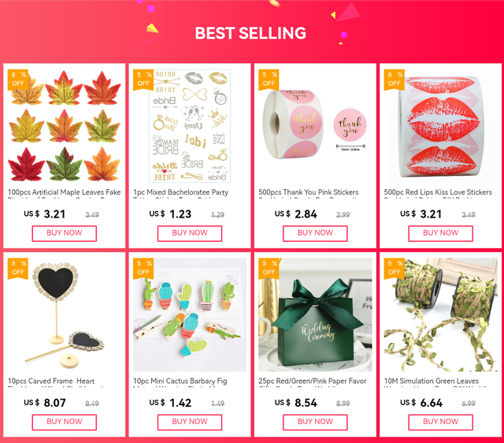Open the green wedding favor box image
504x443 pixels.
point(315,315)
